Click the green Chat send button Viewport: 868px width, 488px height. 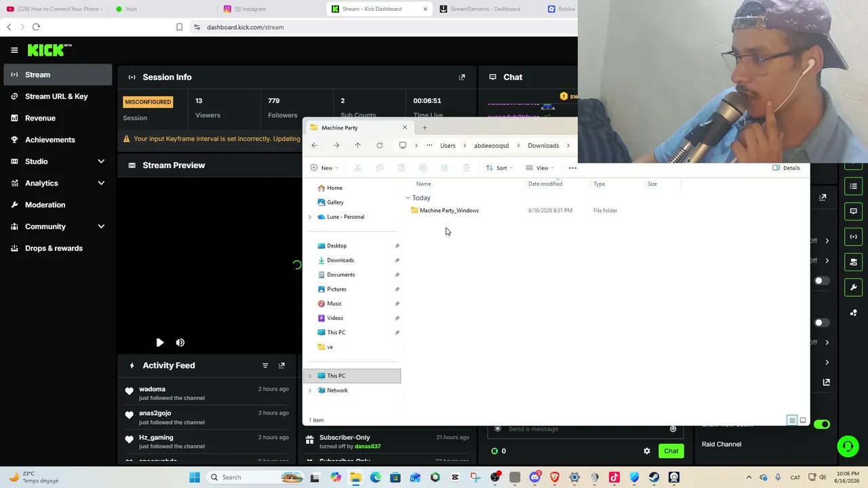tap(671, 451)
